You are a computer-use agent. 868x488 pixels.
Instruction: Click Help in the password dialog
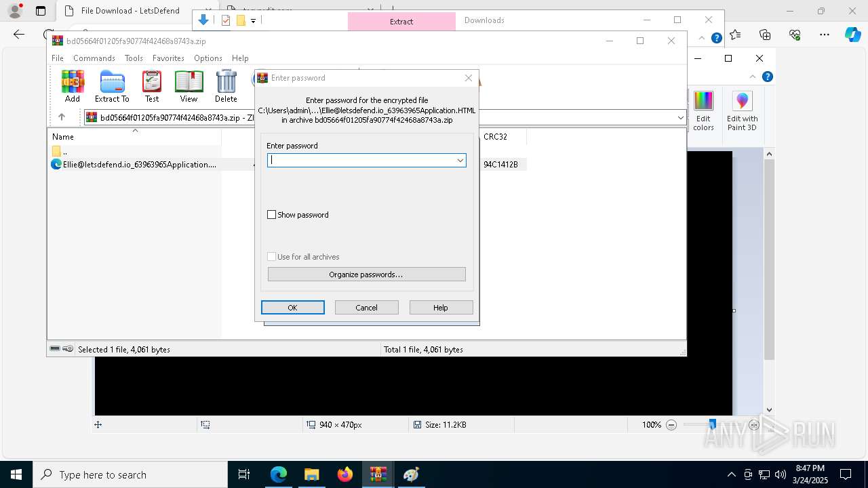[x=441, y=308]
